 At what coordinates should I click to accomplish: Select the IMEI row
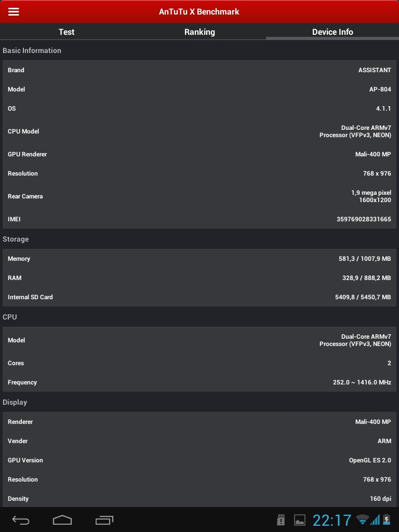pyautogui.click(x=199, y=219)
